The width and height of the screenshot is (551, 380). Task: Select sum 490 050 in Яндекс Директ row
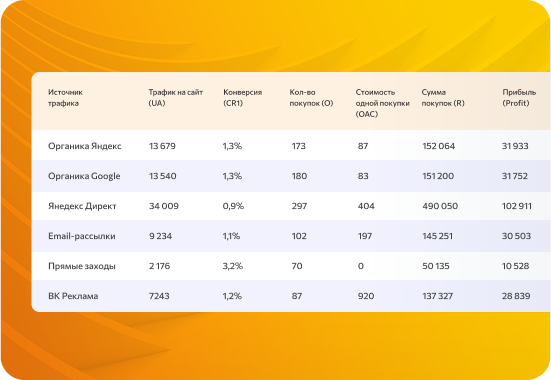pyautogui.click(x=440, y=206)
